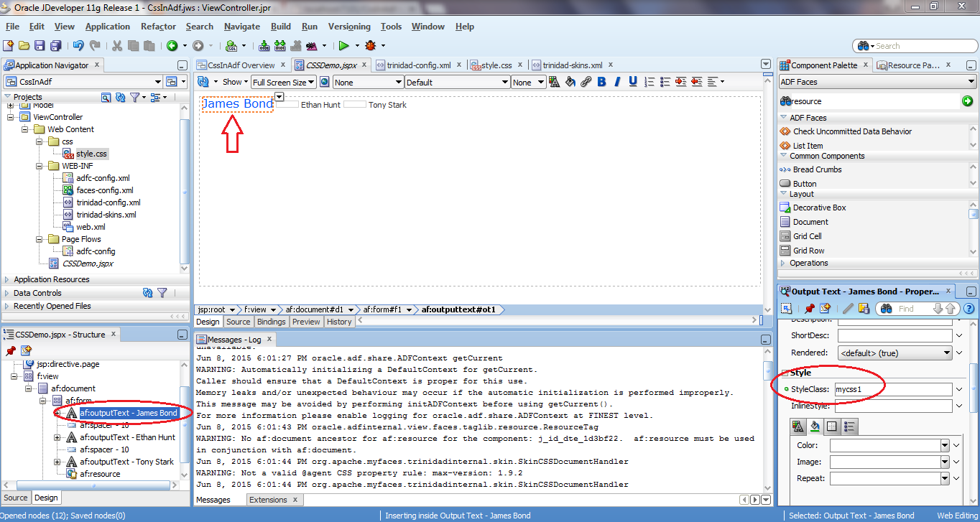Image resolution: width=980 pixels, height=522 pixels.
Task: Click the browser globe icon in editor toolbar
Action: click(x=324, y=82)
